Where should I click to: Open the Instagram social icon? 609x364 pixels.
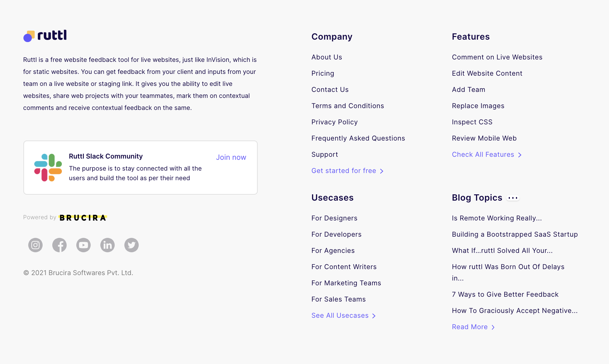[35, 245]
